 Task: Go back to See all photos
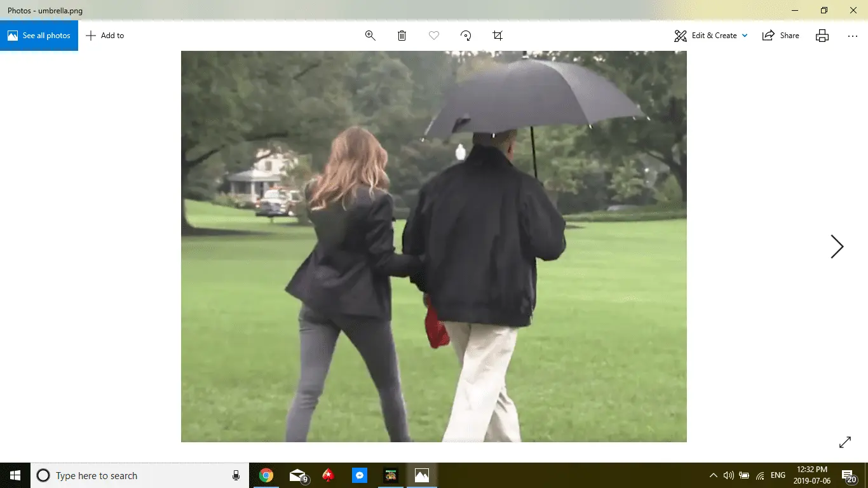(x=39, y=36)
